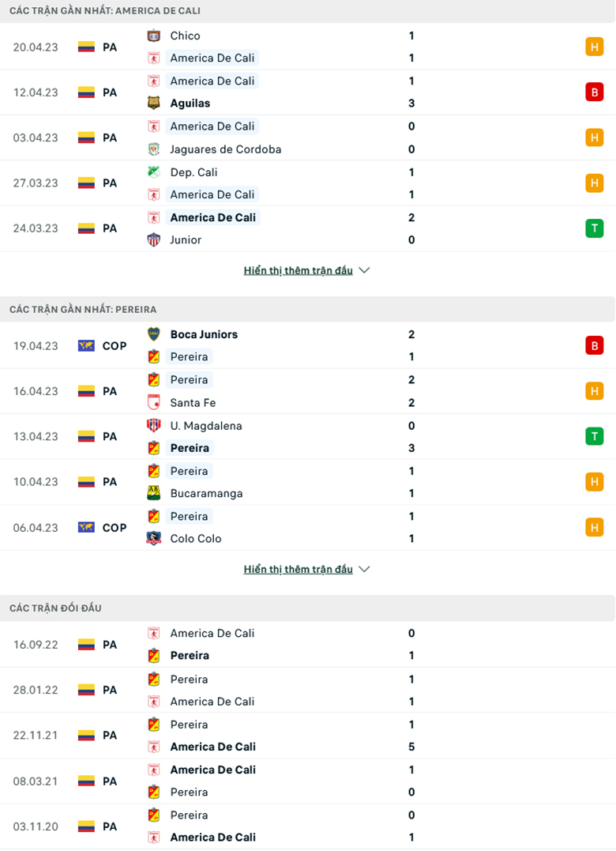The height and width of the screenshot is (851, 616).
Task: Click the green T badge for the Junior match
Action: click(594, 228)
